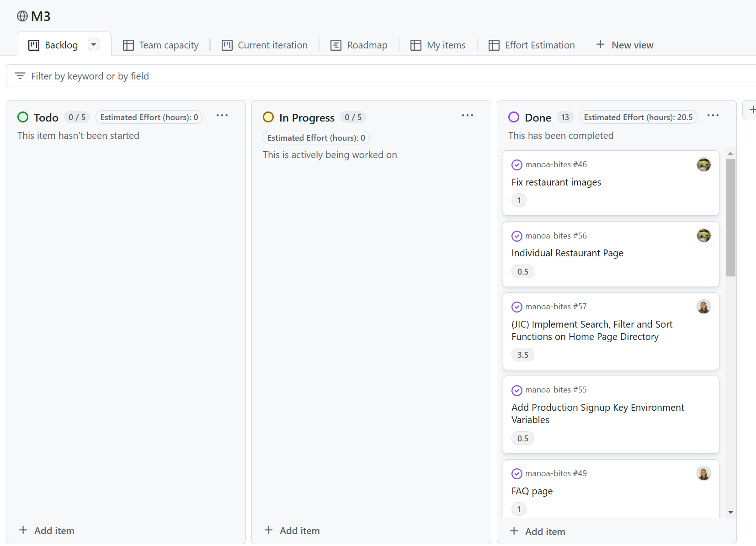Click Done Estimated Effort 20.5 badge
Screen dimensions: 756x546
point(638,117)
